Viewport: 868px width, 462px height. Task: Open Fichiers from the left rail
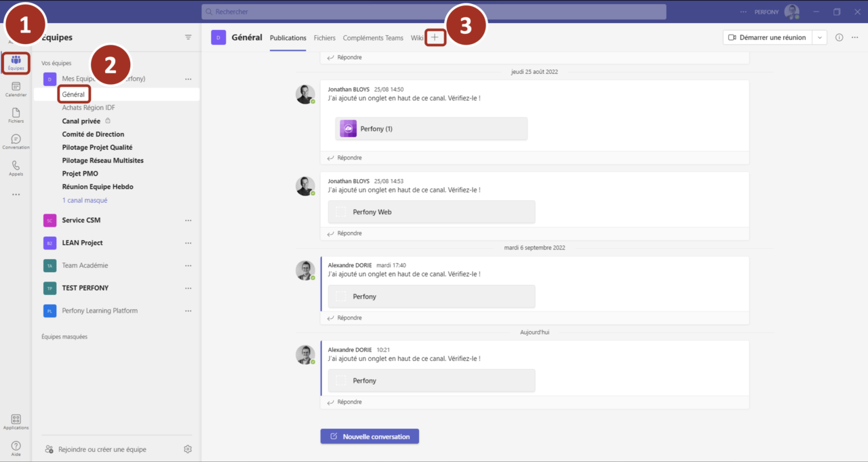(15, 115)
